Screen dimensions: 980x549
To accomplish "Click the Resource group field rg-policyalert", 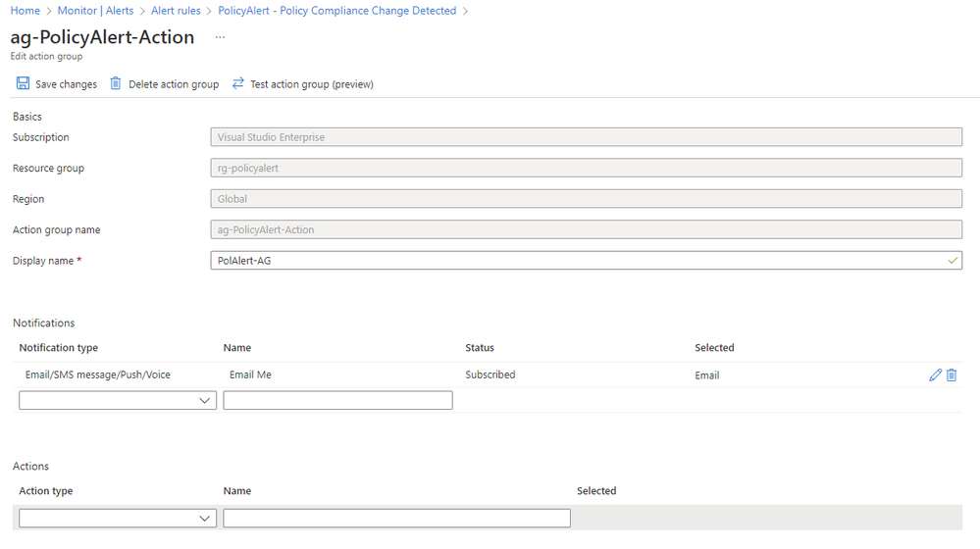I will (x=587, y=168).
